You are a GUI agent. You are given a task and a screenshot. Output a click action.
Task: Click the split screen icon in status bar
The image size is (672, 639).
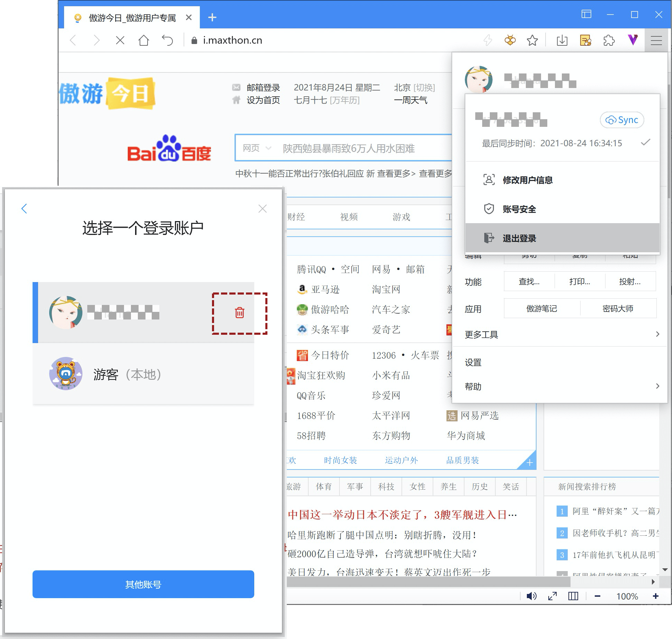[573, 596]
